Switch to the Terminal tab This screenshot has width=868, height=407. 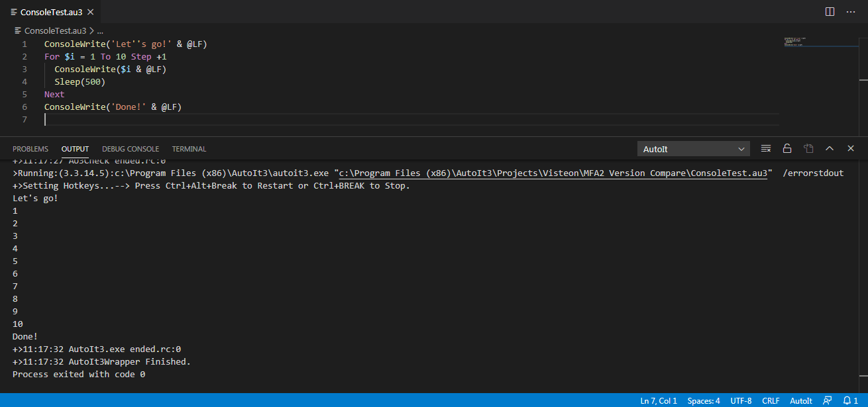tap(189, 149)
